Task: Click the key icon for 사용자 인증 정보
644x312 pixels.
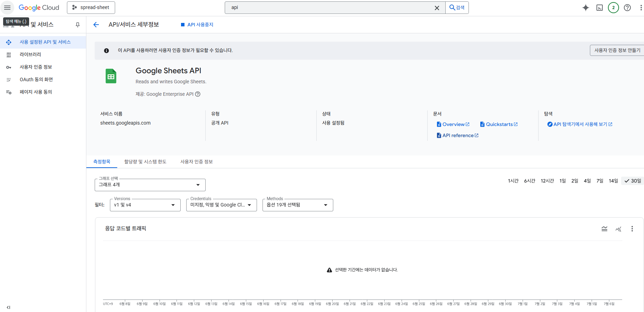Action: [x=9, y=67]
